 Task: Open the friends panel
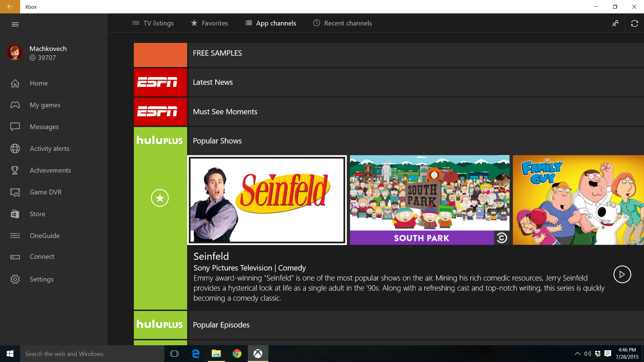pyautogui.click(x=615, y=23)
